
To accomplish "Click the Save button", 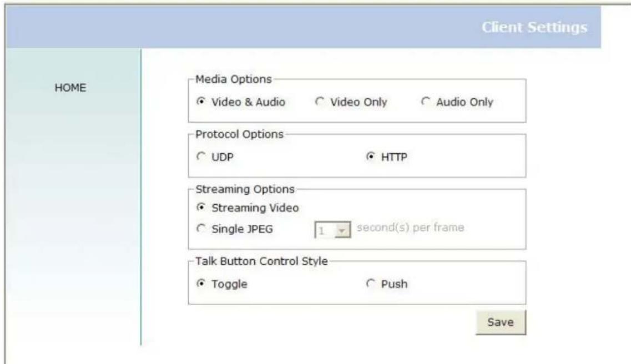I will 501,322.
